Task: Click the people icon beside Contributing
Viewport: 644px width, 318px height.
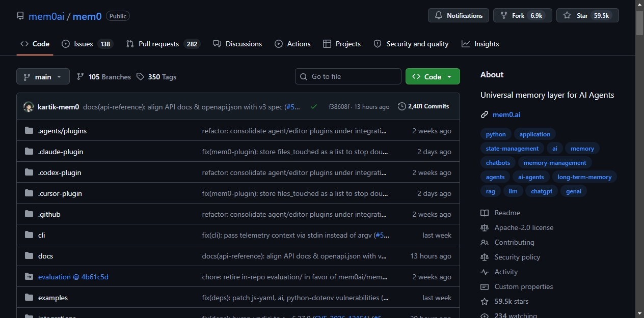Action: click(485, 242)
